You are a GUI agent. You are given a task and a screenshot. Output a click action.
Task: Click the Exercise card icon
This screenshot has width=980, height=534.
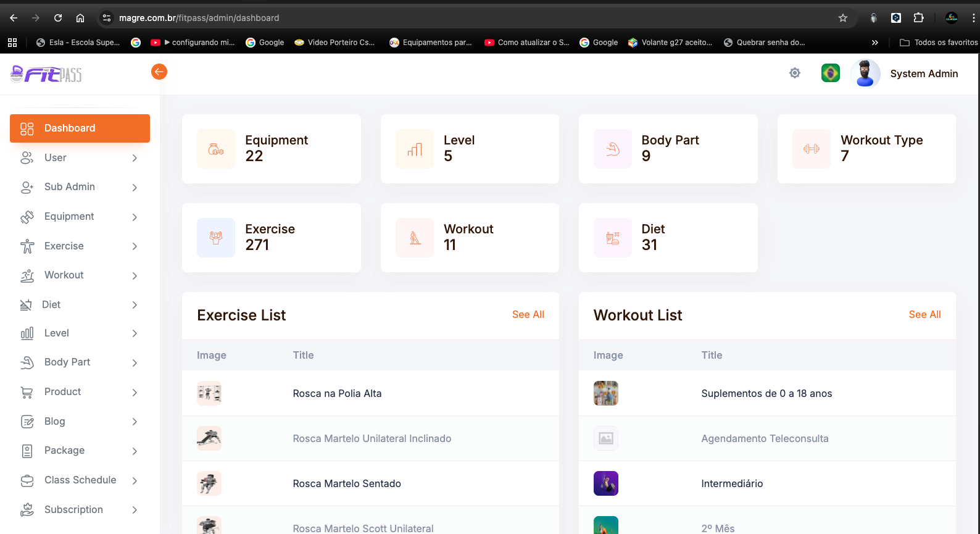click(x=216, y=238)
